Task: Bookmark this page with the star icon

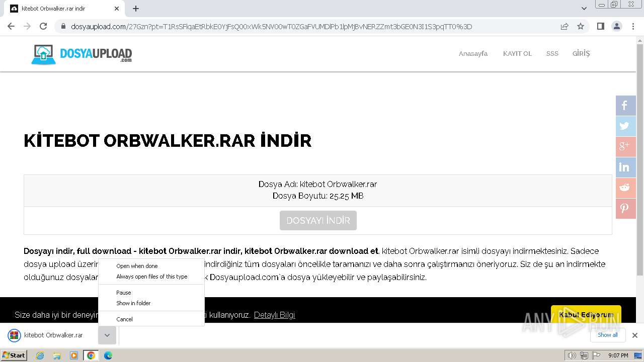Action: tap(581, 26)
